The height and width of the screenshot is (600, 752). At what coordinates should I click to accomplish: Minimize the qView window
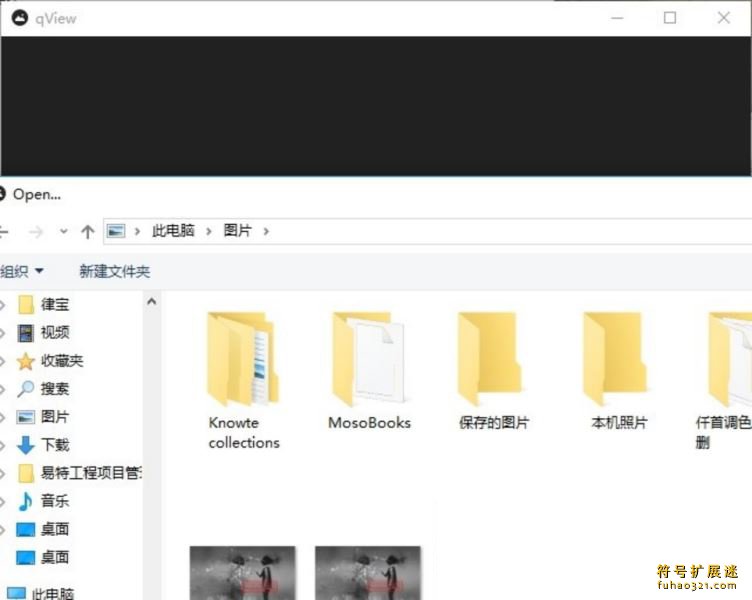tap(617, 18)
